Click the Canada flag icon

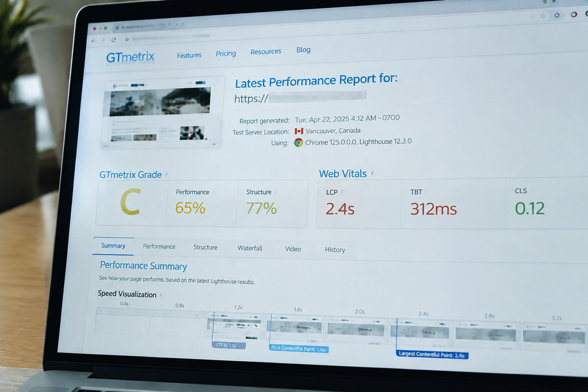[x=299, y=131]
